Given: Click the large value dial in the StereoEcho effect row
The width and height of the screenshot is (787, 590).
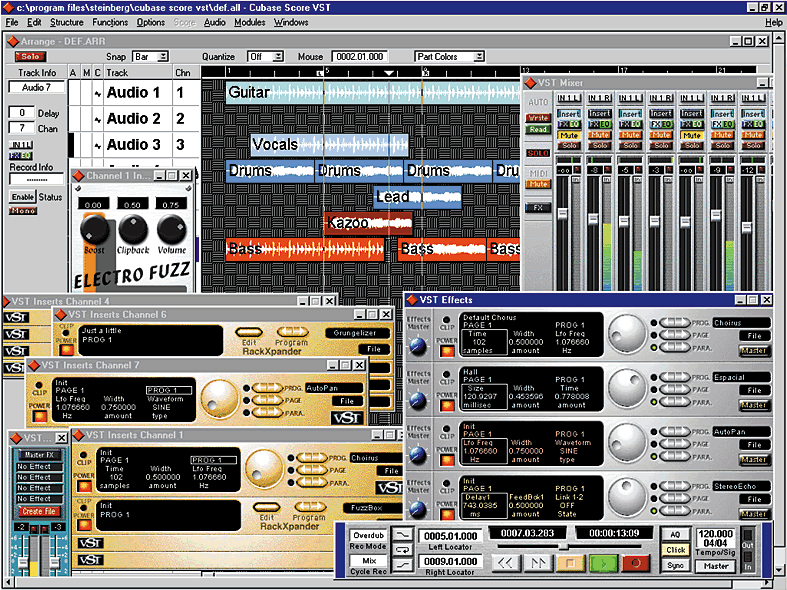Looking at the screenshot, I should pos(627,498).
